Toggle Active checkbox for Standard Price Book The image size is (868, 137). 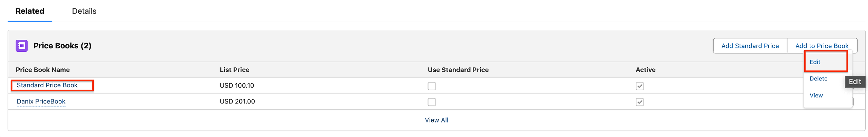639,86
